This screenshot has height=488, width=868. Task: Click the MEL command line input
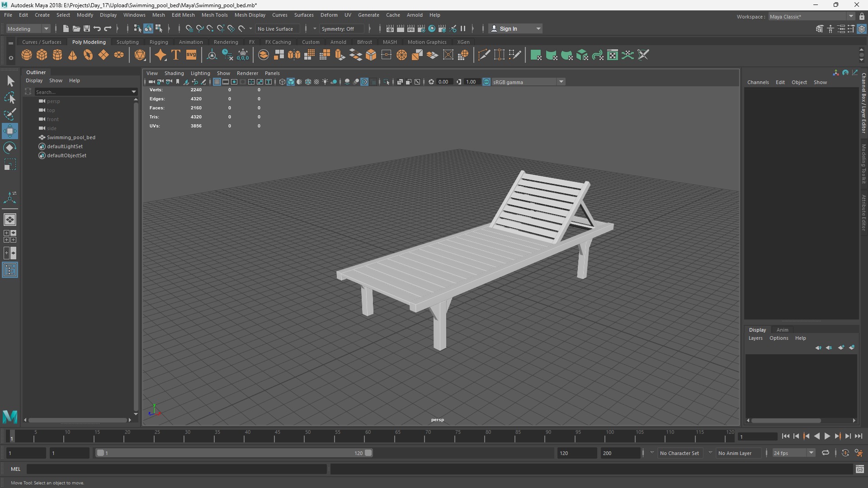click(x=177, y=469)
